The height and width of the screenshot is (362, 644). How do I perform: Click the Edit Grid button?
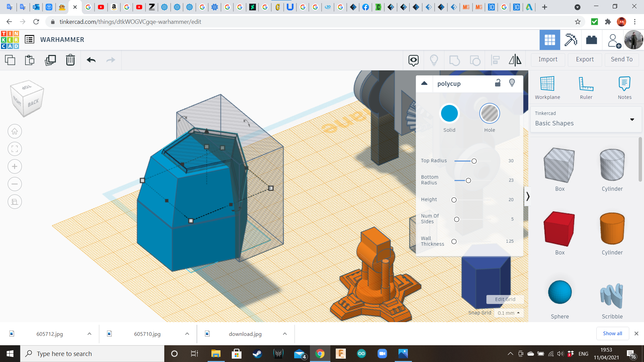505,299
